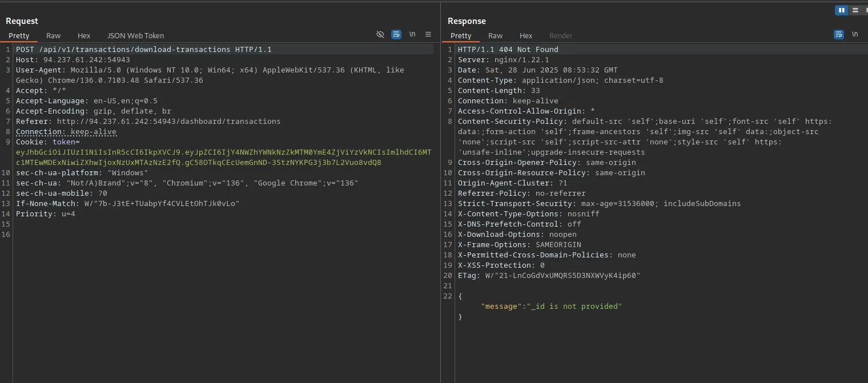Click the Cross-Origin-Resource-Policy header

point(552,173)
